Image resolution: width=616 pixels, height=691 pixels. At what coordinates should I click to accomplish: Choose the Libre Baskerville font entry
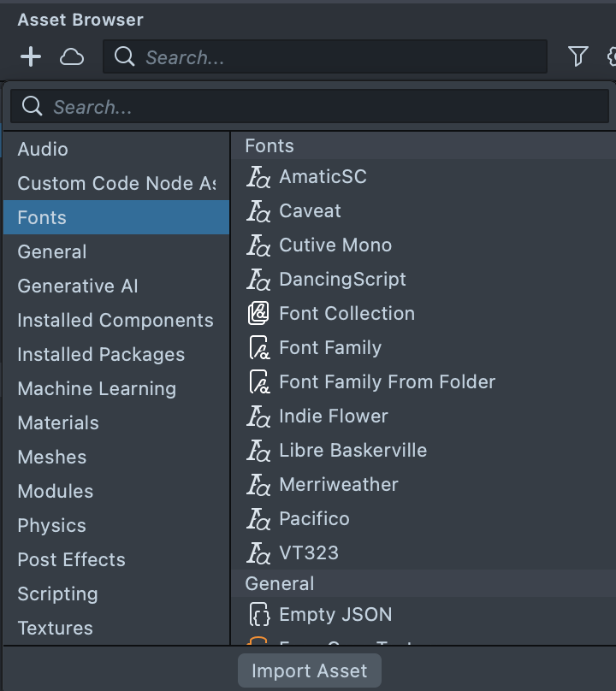pos(352,450)
